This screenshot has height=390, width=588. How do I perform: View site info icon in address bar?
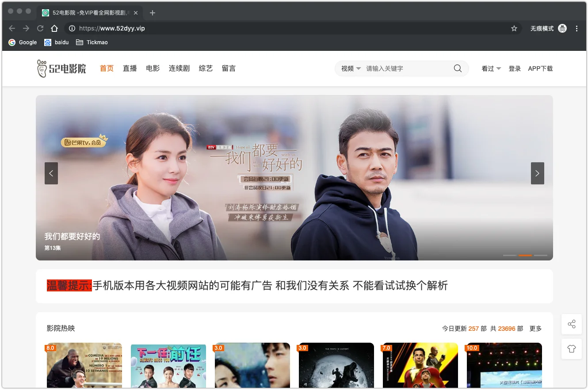(72, 28)
